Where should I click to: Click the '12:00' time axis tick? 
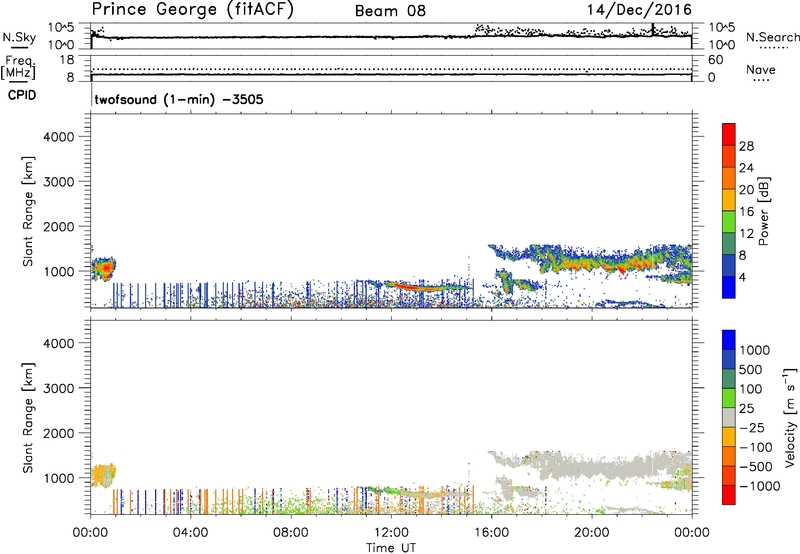click(x=391, y=533)
